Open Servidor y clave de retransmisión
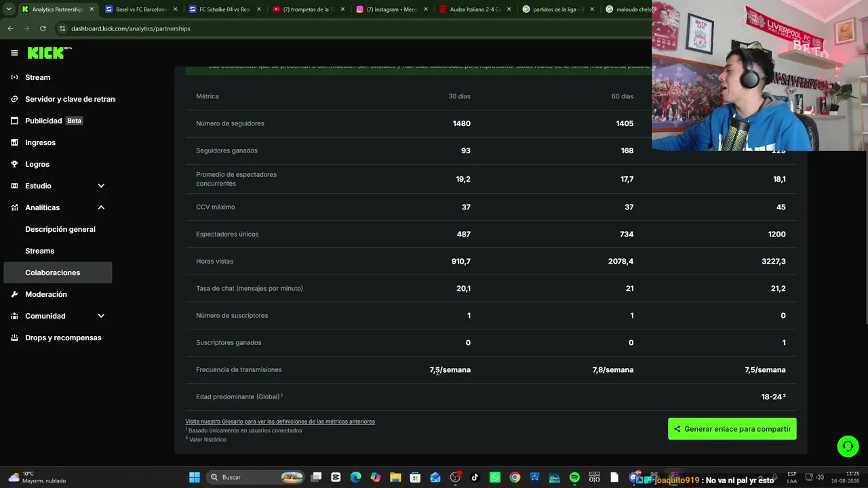The height and width of the screenshot is (488, 868). click(x=58, y=99)
